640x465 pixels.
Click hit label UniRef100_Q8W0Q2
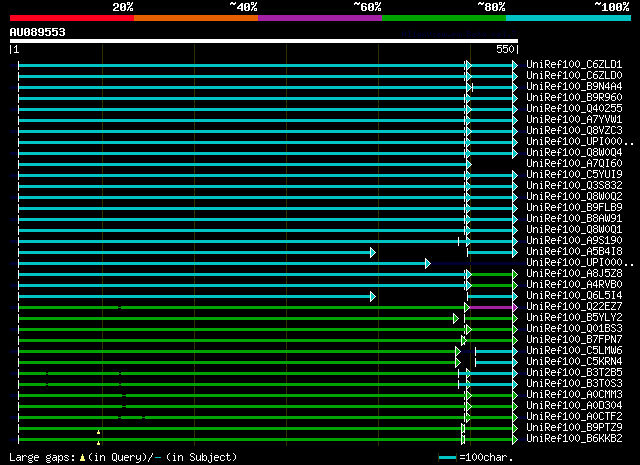574,197
